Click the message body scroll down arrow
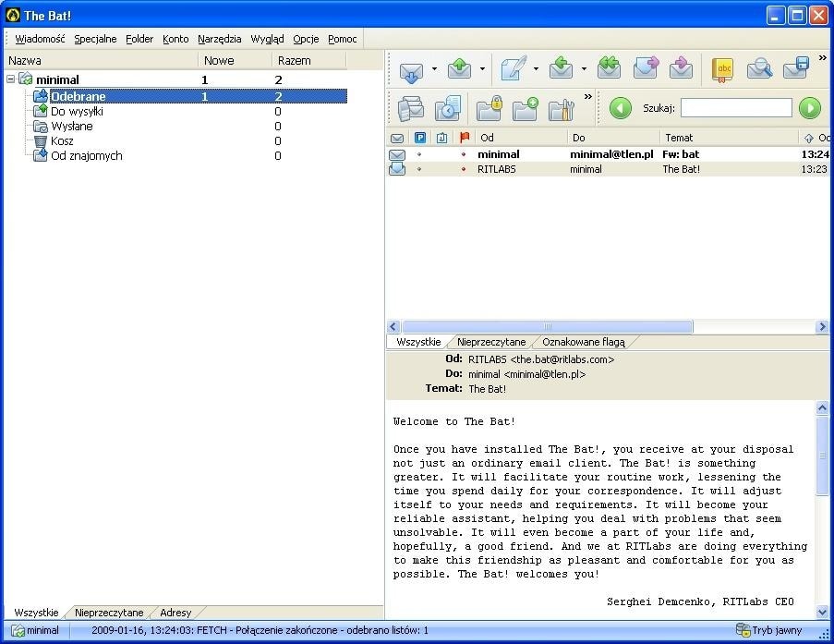The width and height of the screenshot is (834, 644). tap(822, 612)
